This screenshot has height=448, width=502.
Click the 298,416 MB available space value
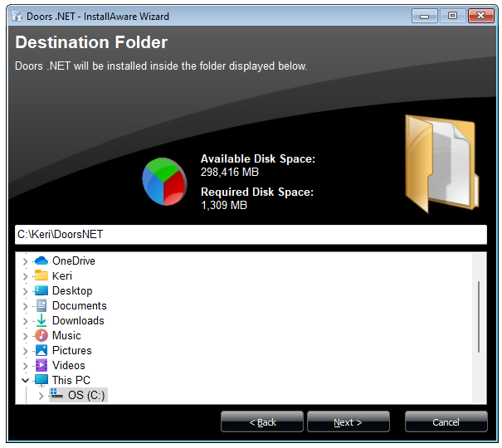coord(230,173)
